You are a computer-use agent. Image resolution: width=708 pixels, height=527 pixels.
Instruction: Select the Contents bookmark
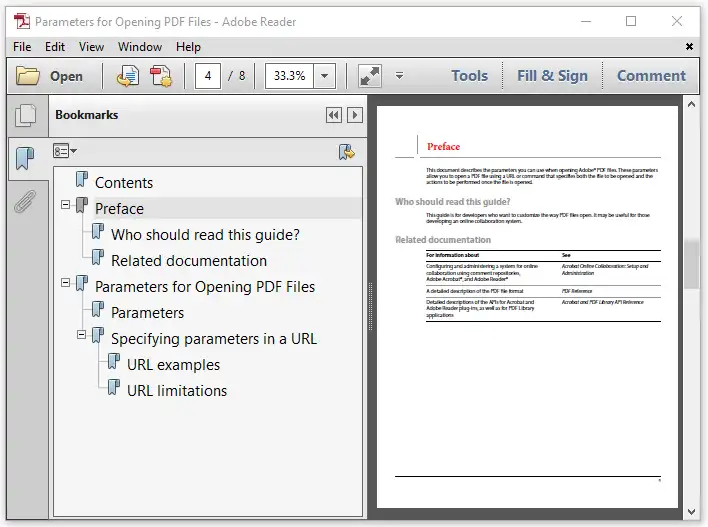click(124, 183)
